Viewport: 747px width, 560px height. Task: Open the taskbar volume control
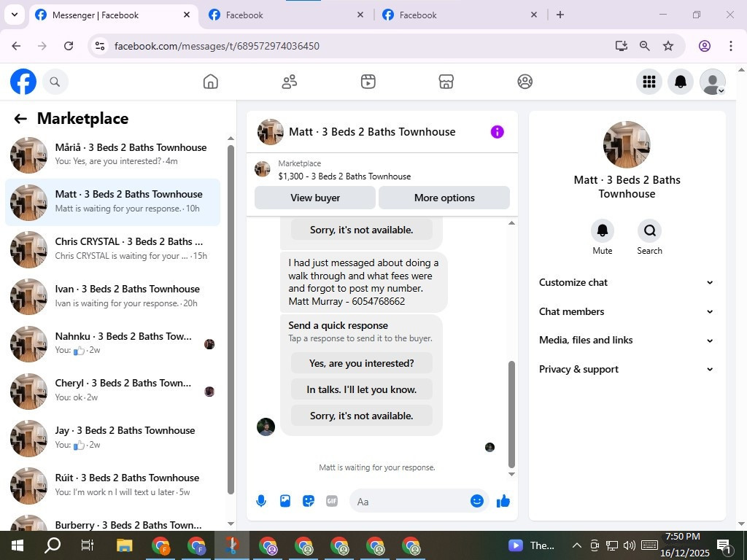[629, 545]
